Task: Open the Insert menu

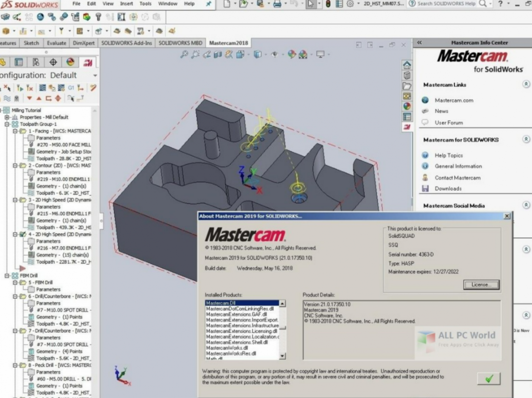Action: pos(127,4)
